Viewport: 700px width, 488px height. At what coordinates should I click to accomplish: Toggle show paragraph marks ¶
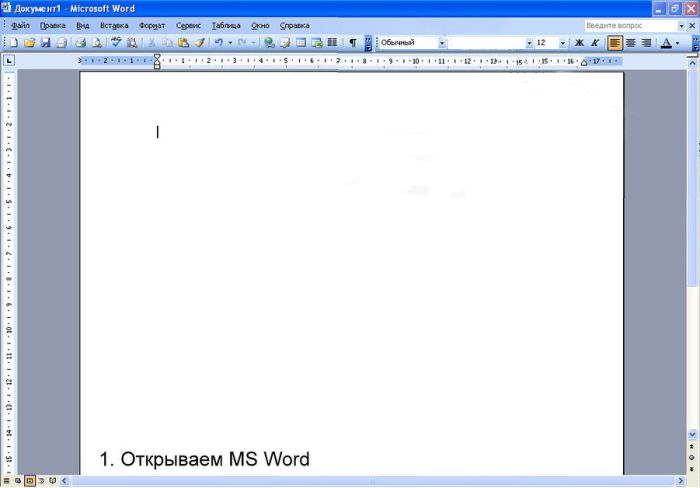coord(353,43)
